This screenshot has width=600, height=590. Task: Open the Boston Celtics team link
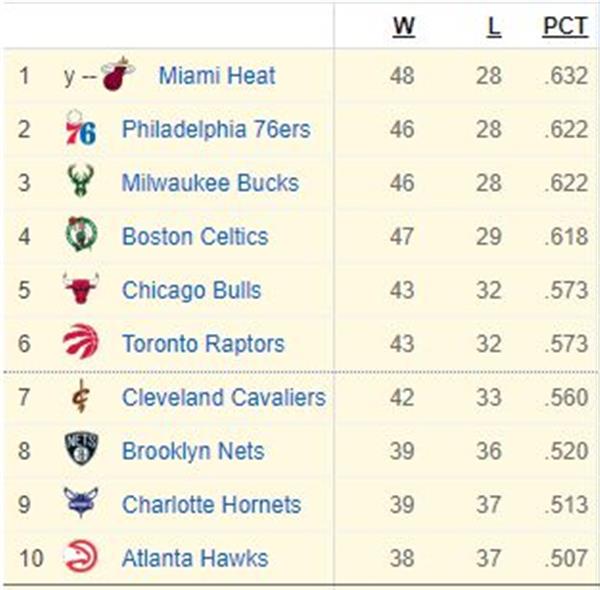[x=195, y=236]
